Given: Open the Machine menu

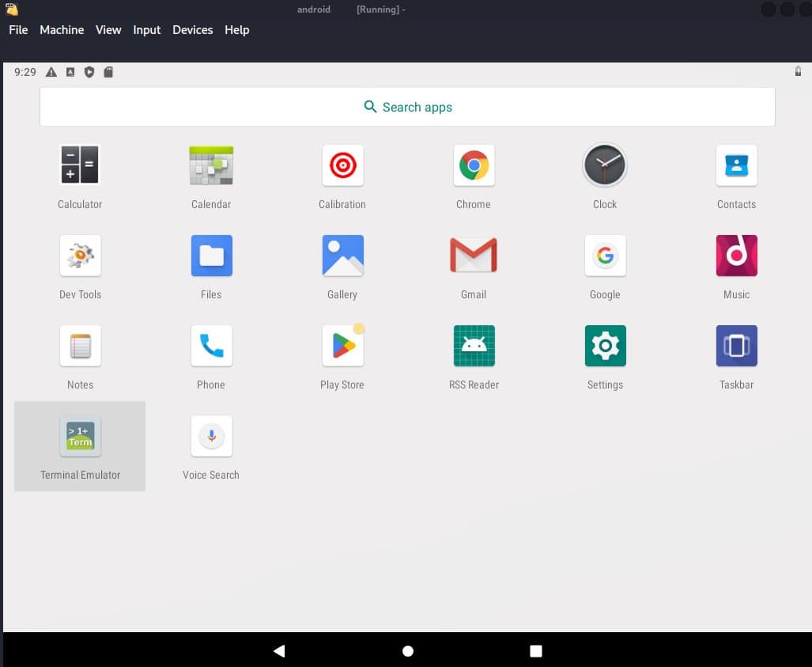Looking at the screenshot, I should click(x=62, y=30).
